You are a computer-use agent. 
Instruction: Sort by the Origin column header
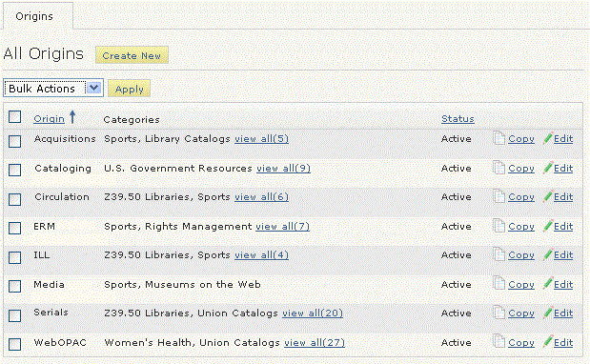click(x=49, y=119)
